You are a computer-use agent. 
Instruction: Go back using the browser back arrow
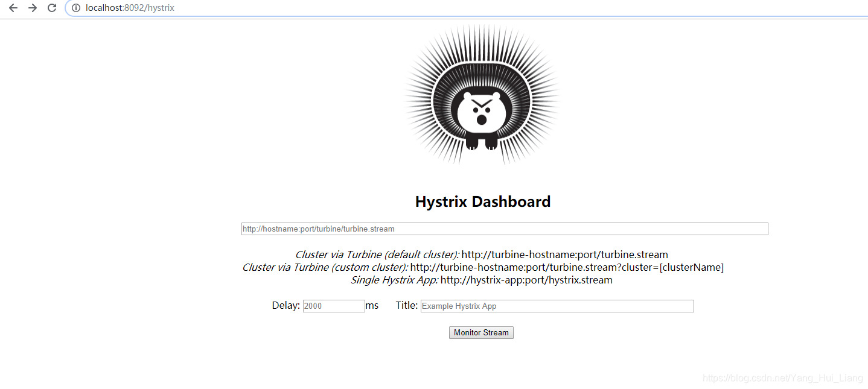pos(13,8)
